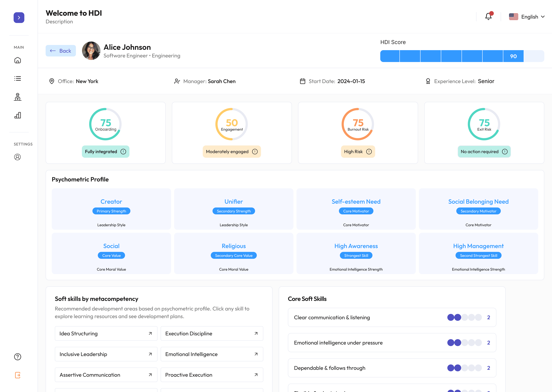
Task: Click the Back button
Action: [61, 51]
